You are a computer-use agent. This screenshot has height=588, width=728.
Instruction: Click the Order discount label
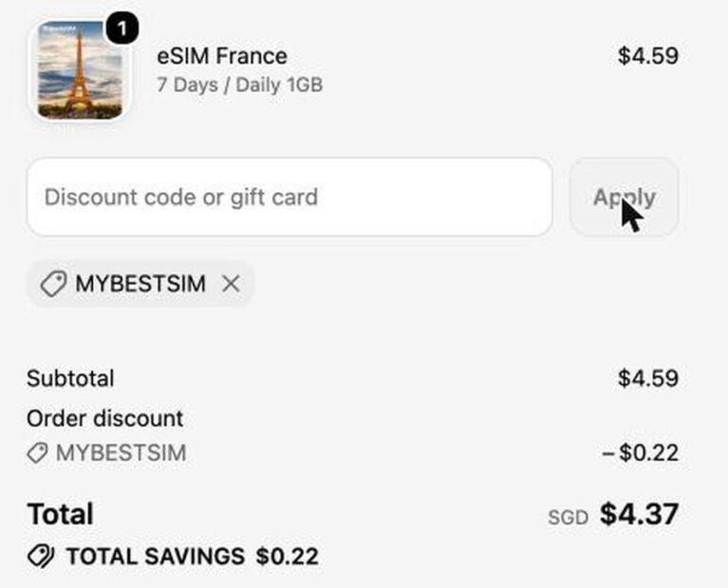click(105, 418)
